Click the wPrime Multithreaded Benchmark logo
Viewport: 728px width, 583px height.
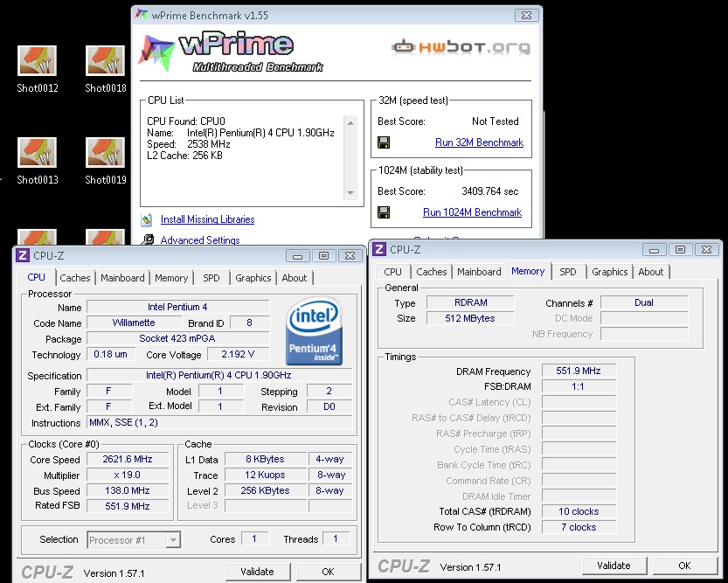(231, 53)
